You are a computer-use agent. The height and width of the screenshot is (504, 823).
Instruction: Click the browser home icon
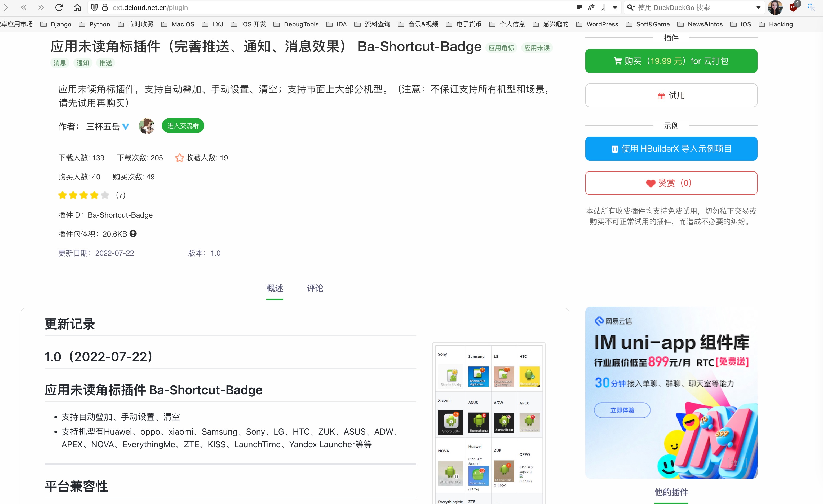point(77,7)
